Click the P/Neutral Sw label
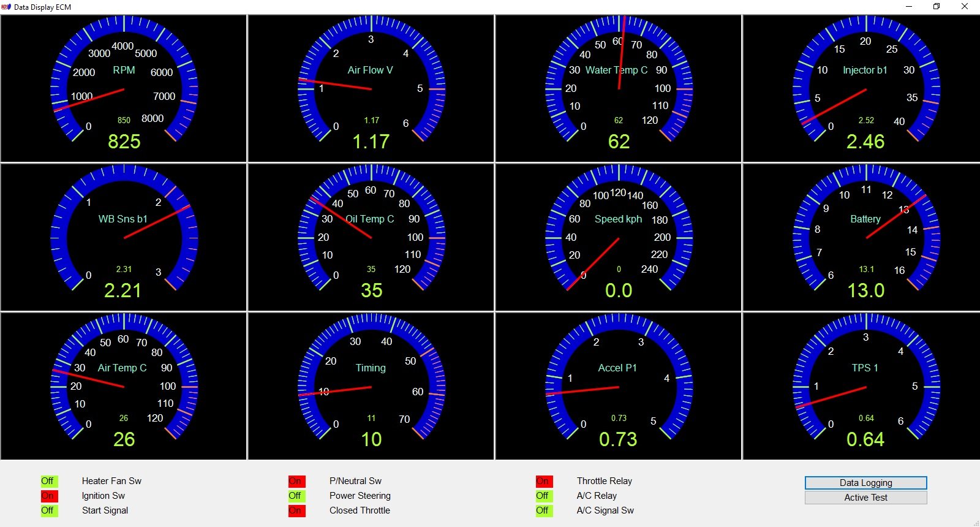The image size is (980, 527). (355, 481)
